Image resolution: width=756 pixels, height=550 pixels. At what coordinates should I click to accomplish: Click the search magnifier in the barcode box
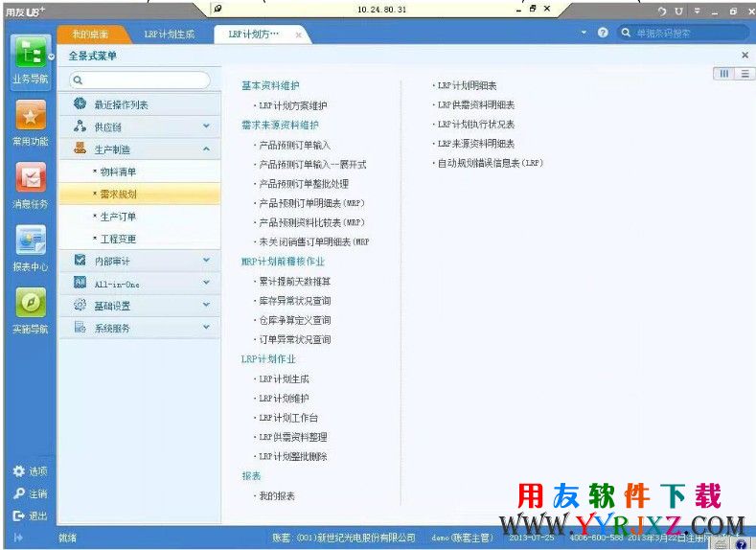point(626,33)
